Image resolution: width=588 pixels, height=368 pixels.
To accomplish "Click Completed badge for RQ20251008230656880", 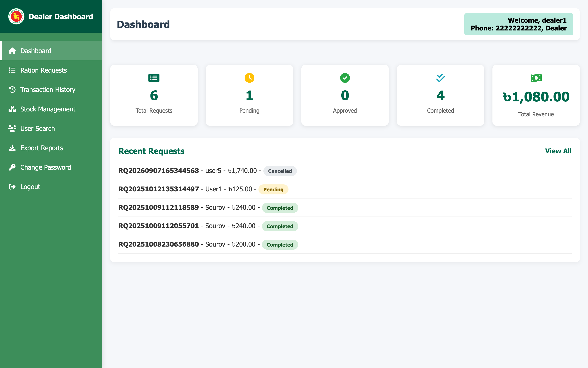I will point(280,245).
